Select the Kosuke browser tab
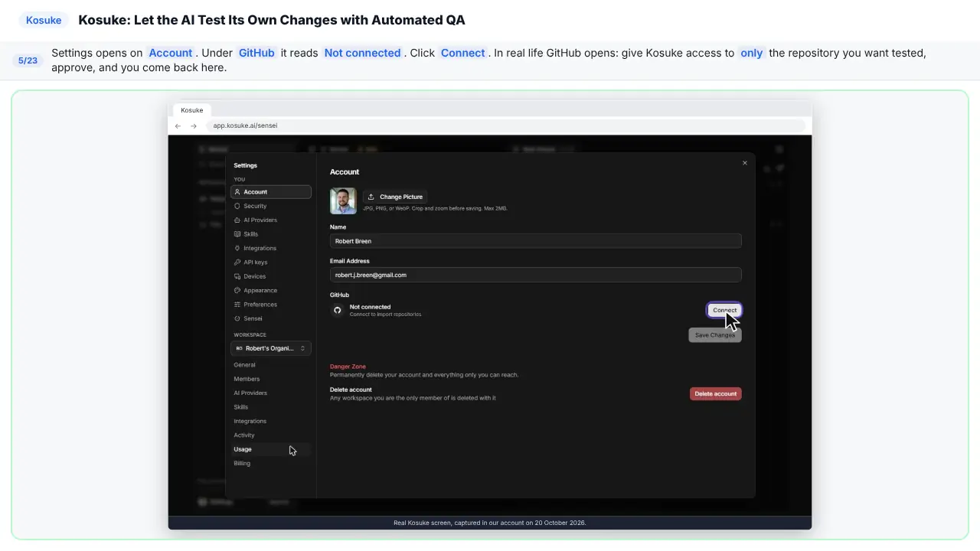This screenshot has height=551, width=980. tap(192, 110)
